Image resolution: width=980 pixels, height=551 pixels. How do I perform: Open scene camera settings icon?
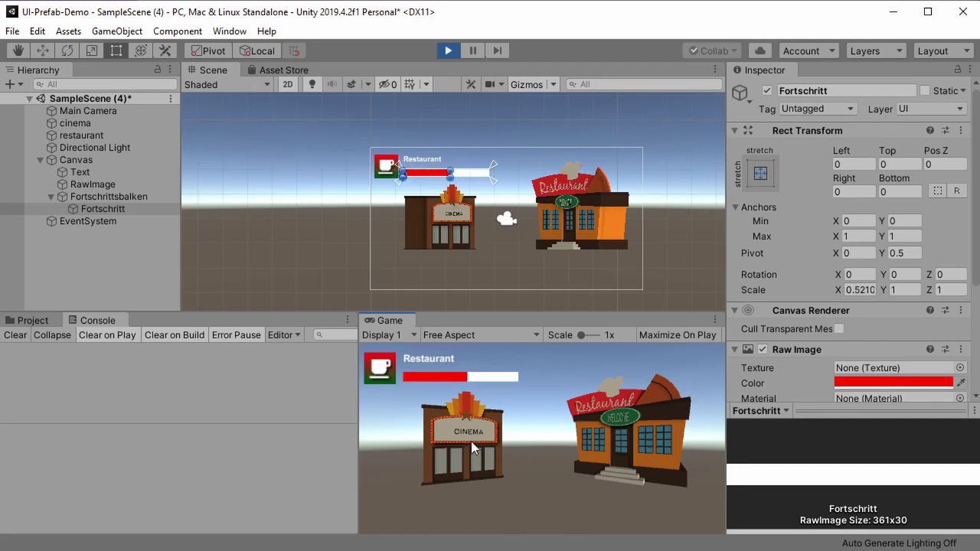click(x=490, y=84)
